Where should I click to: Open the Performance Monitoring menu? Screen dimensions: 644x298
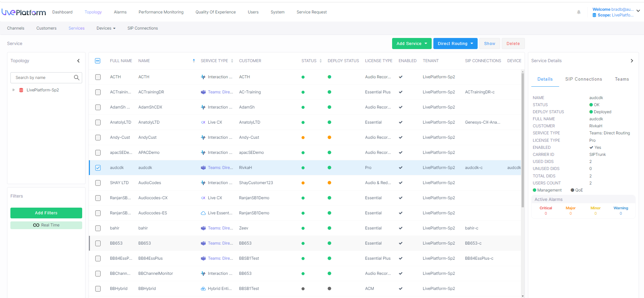pyautogui.click(x=161, y=12)
